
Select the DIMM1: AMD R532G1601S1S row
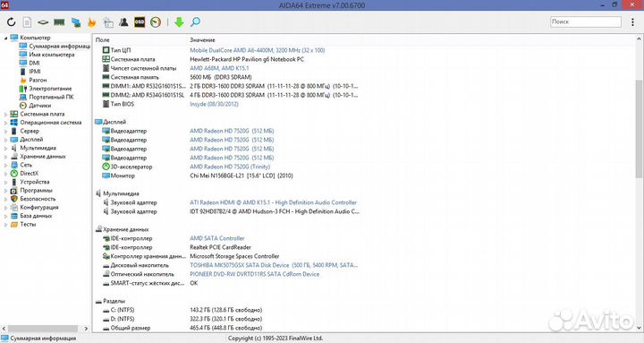click(230, 86)
